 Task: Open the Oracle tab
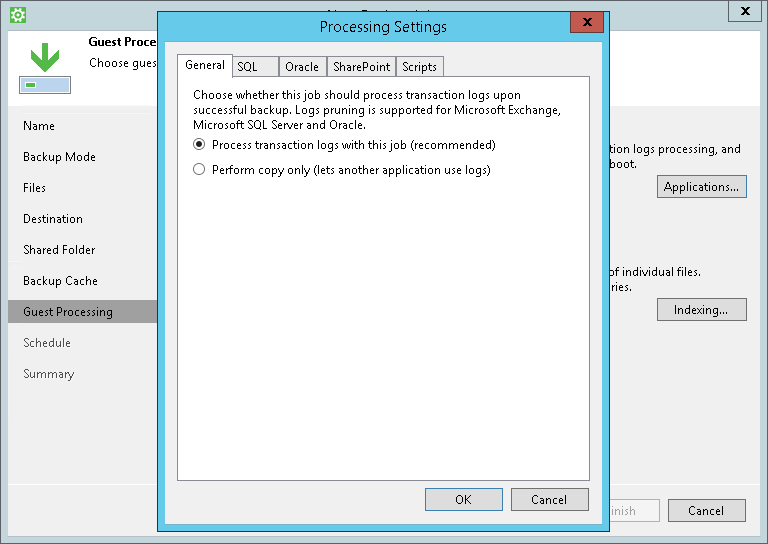[302, 67]
